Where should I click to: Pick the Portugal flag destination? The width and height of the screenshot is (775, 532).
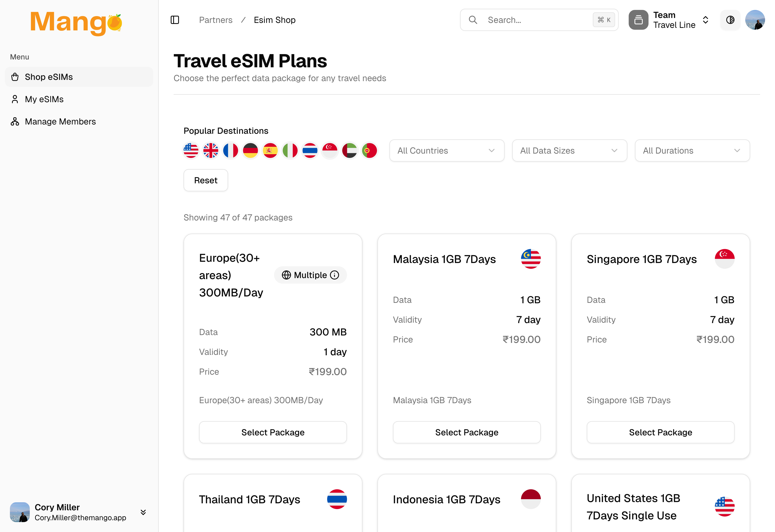tap(370, 151)
